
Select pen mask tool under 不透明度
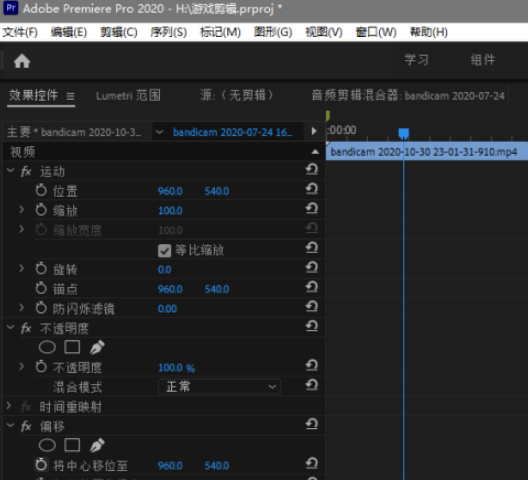coord(97,347)
